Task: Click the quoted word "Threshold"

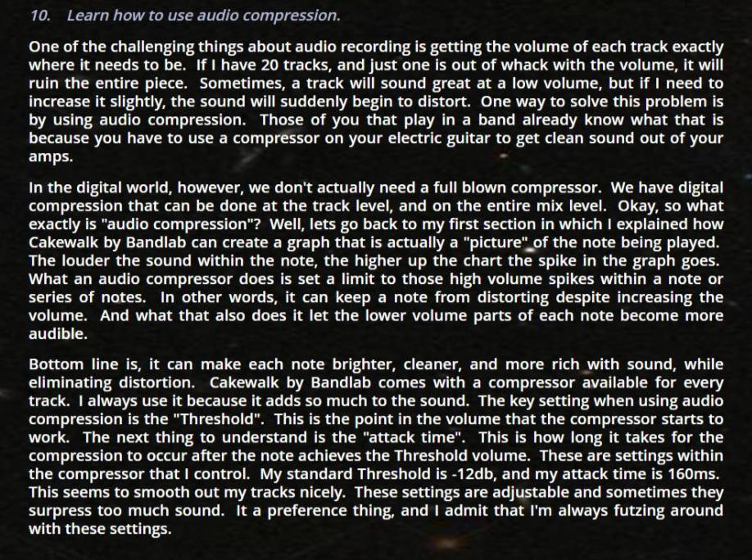Action: click(217, 419)
